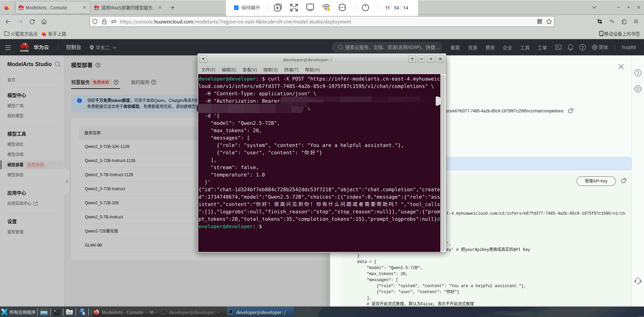Open 模型压缩 in the sidebar
Screen dimensions: 644x317
15,154
